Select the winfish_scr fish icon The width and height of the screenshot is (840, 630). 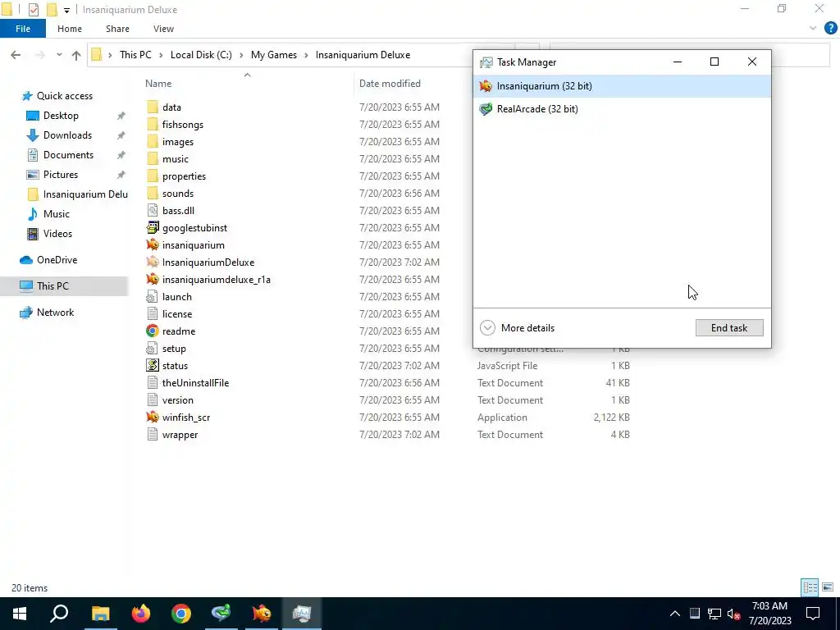coord(153,417)
